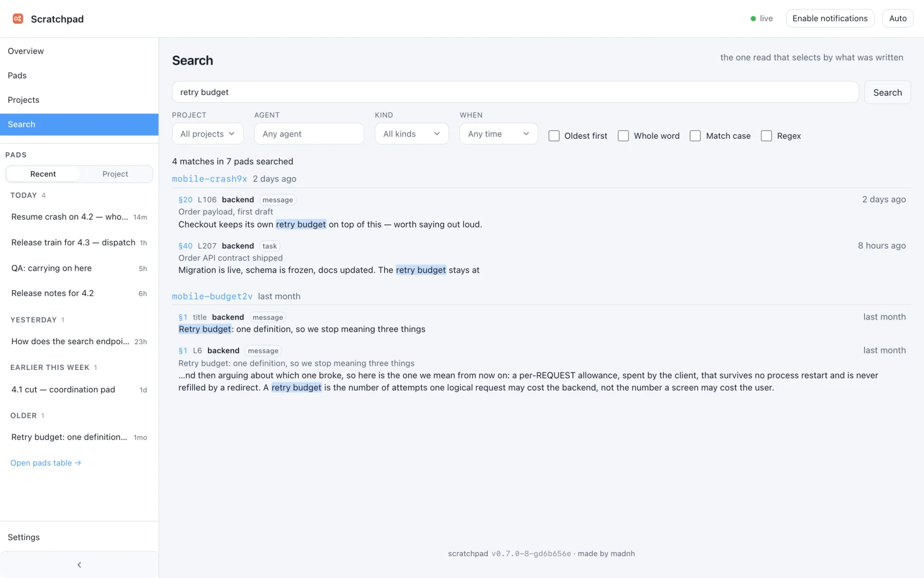Open the mobile-budget2v pad link
This screenshot has height=578, width=924.
[212, 296]
